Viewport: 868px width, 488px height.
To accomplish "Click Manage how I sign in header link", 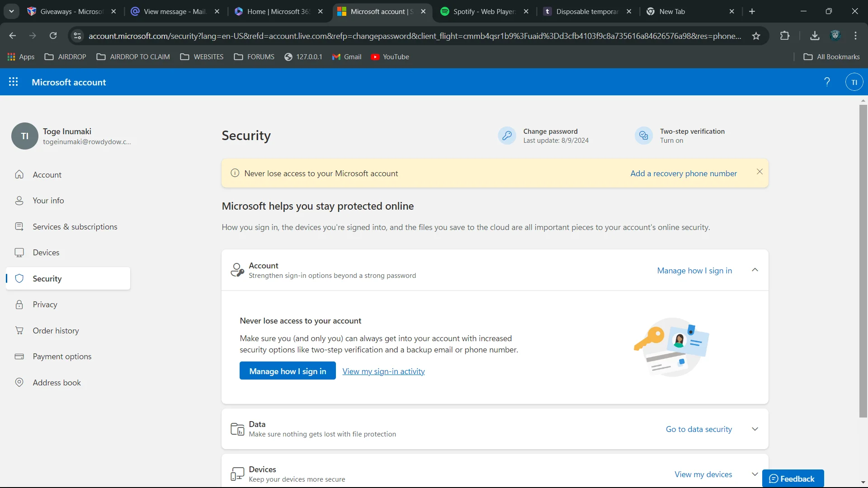I will 694,270.
